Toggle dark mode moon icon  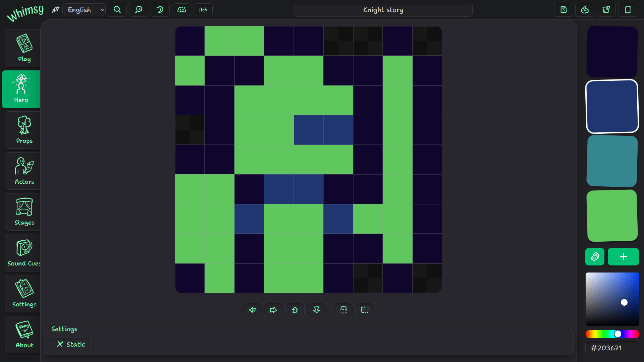[160, 10]
